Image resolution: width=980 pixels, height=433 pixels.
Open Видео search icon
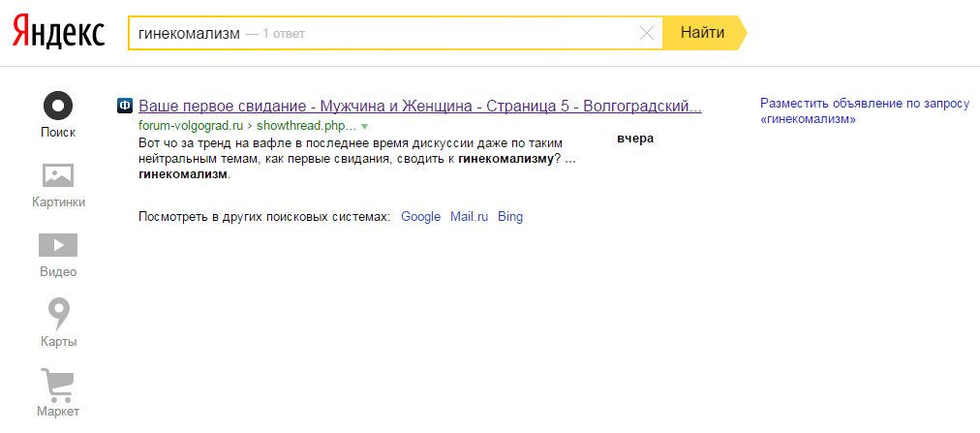click(x=58, y=244)
